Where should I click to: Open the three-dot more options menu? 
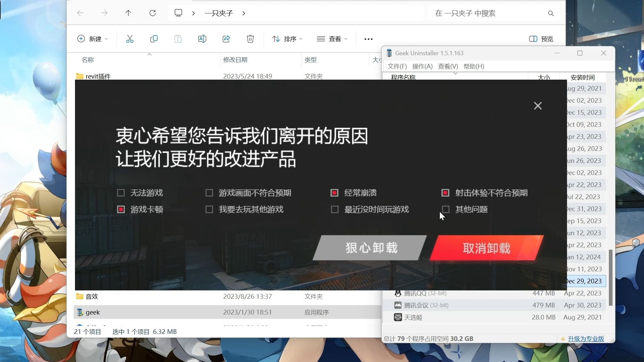368,39
